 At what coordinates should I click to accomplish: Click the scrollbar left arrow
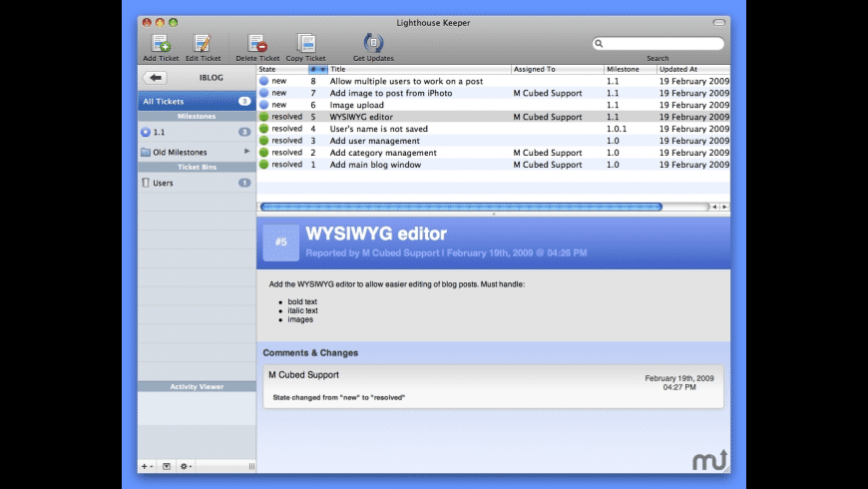pyautogui.click(x=714, y=207)
